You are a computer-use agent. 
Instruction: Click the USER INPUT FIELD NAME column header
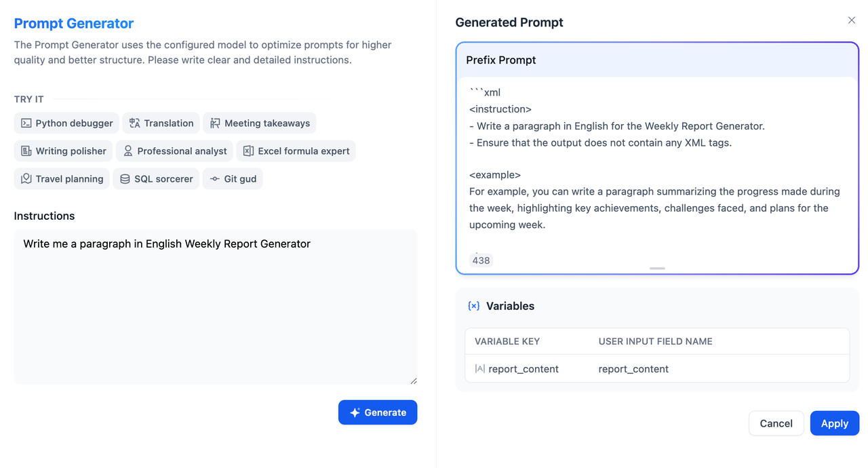(656, 341)
